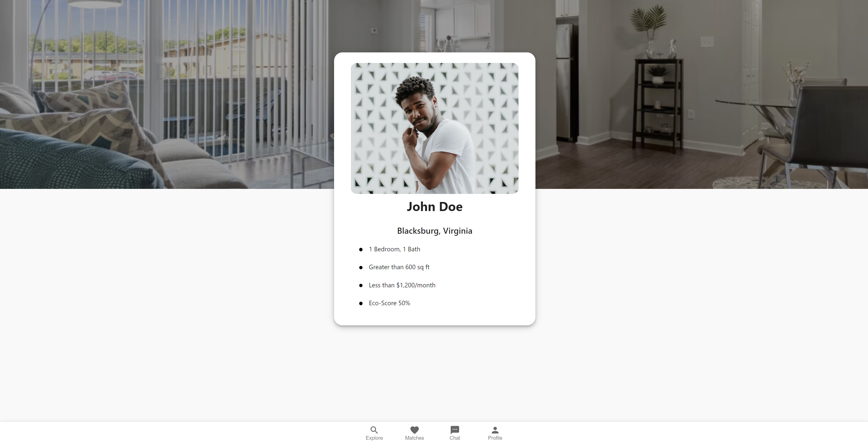Click the bullet beside Eco-Score
This screenshot has height=444, width=868.
pyautogui.click(x=361, y=303)
